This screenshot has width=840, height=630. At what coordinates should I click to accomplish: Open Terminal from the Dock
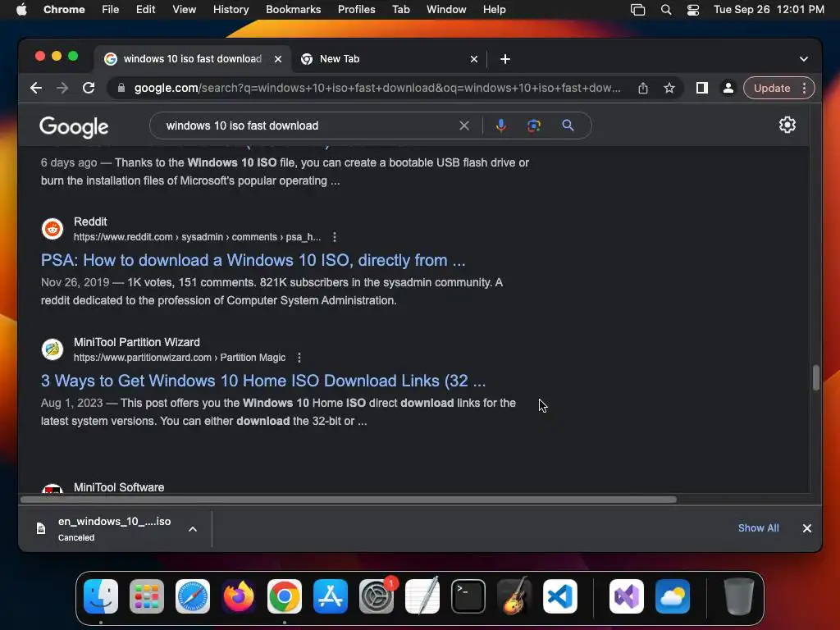[468, 596]
